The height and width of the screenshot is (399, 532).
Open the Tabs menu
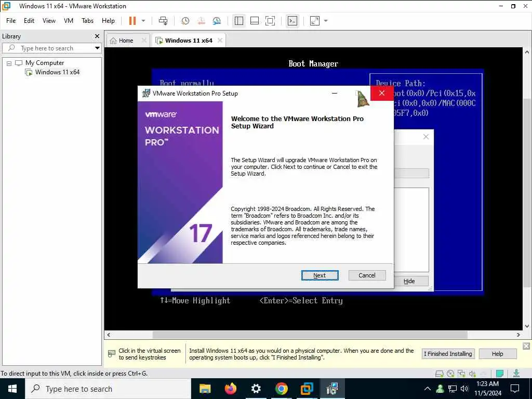tap(87, 21)
